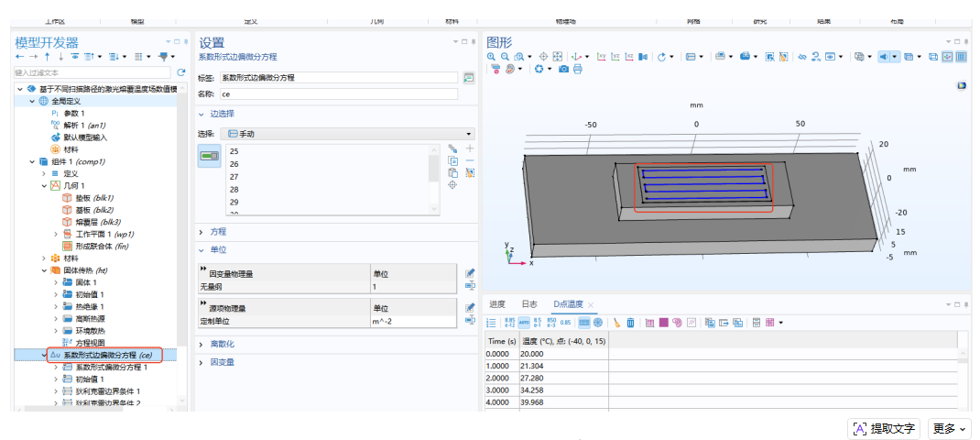This screenshot has height=440, width=980.
Task: Switch to the XY view icon
Action: pyautogui.click(x=602, y=56)
